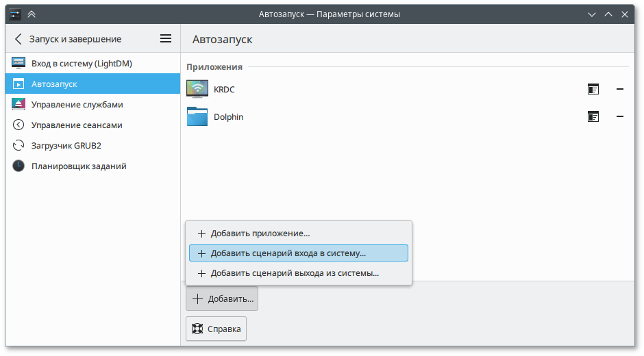Click the KRDC application icon

[x=197, y=89]
